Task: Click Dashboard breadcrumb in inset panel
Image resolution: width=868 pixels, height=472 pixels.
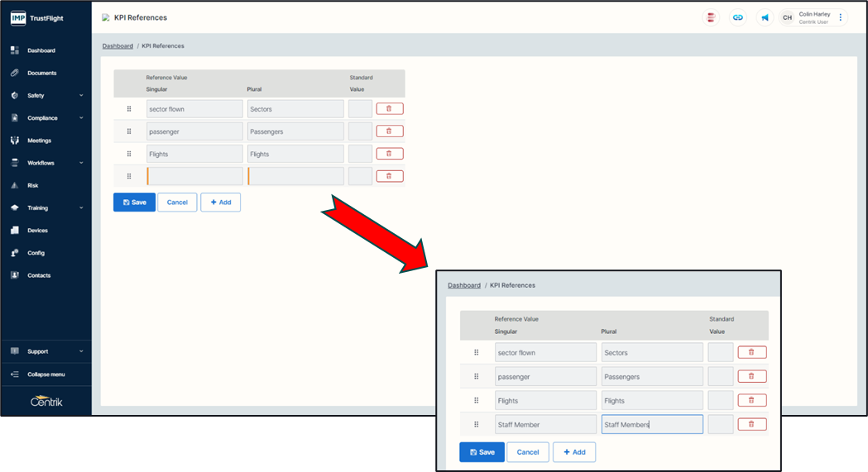Action: click(464, 285)
